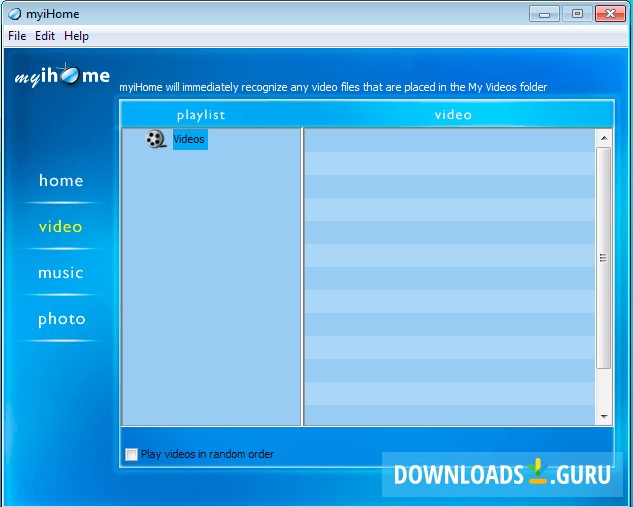Go to the home section
This screenshot has width=633, height=507.
click(61, 180)
